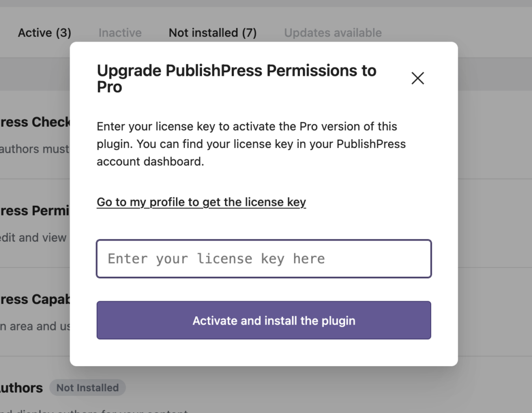Open the Inactive plugins tab

[x=119, y=32]
